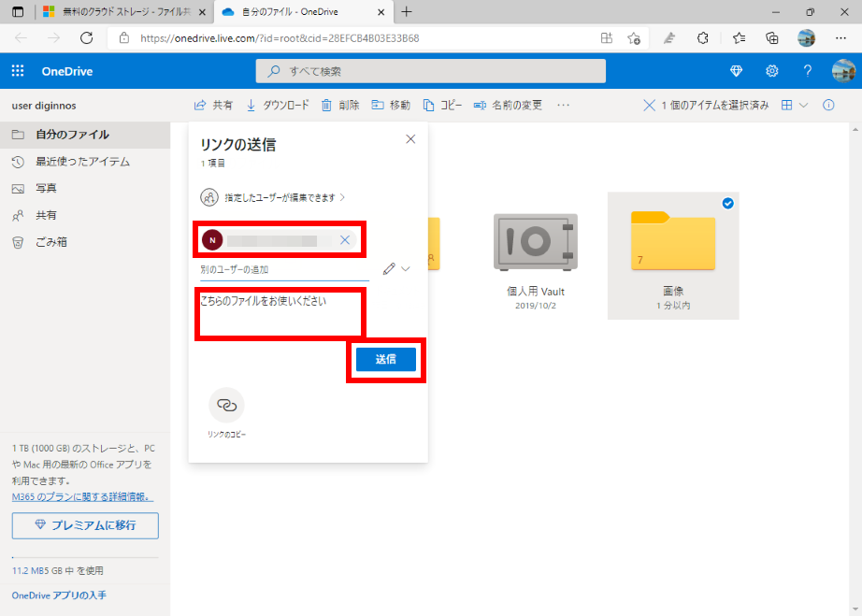Open 最近使ったアイテム in sidebar
Image resolution: width=862 pixels, height=616 pixels.
pos(85,162)
